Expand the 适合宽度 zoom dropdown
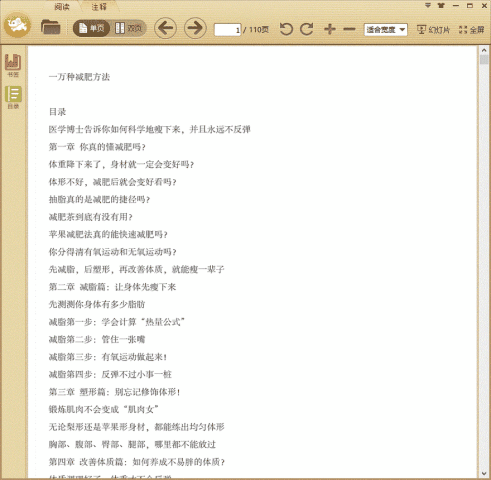The height and width of the screenshot is (480, 491). coord(385,30)
